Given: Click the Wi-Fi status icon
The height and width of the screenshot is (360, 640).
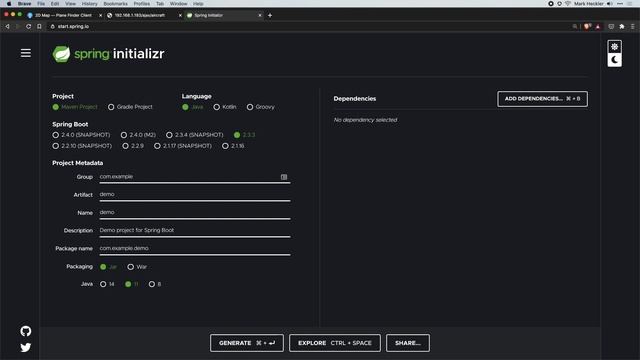Looking at the screenshot, I should [x=568, y=4].
